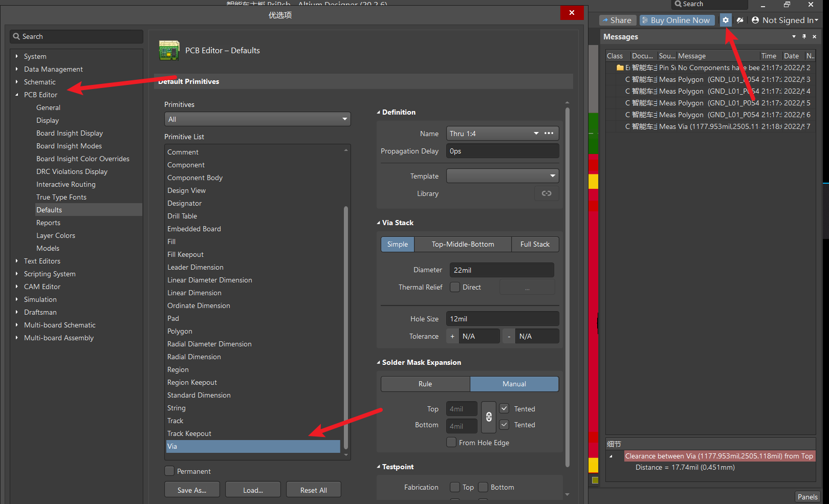Open Layer Colors under PCB Editor

pos(56,235)
